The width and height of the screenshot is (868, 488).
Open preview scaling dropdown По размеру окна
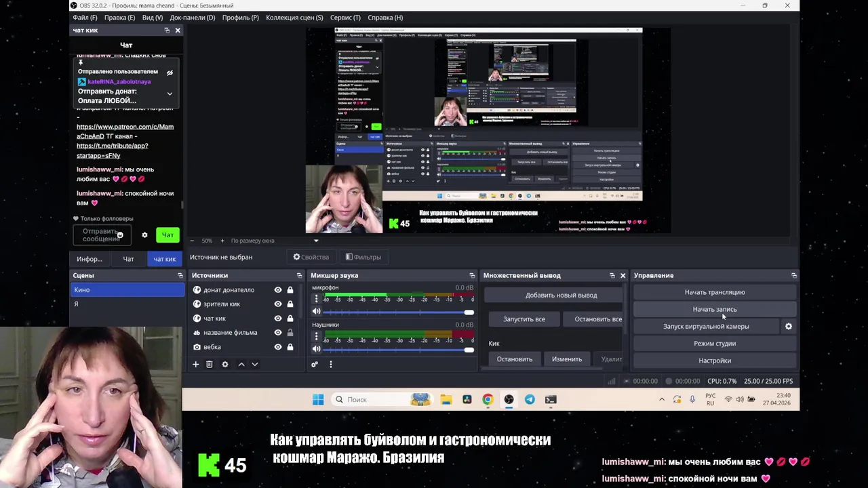pyautogui.click(x=274, y=241)
